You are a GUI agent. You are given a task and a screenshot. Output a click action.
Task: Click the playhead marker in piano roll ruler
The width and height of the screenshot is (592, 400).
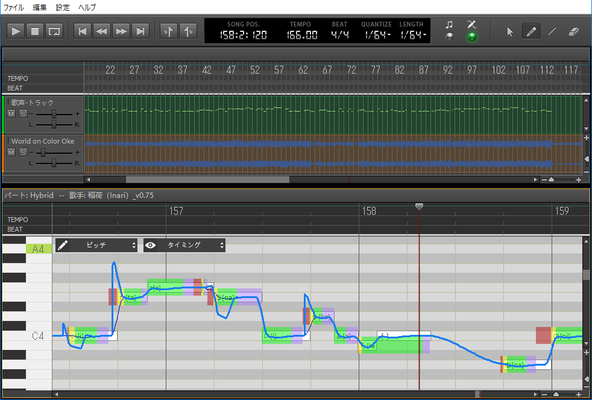[x=419, y=207]
